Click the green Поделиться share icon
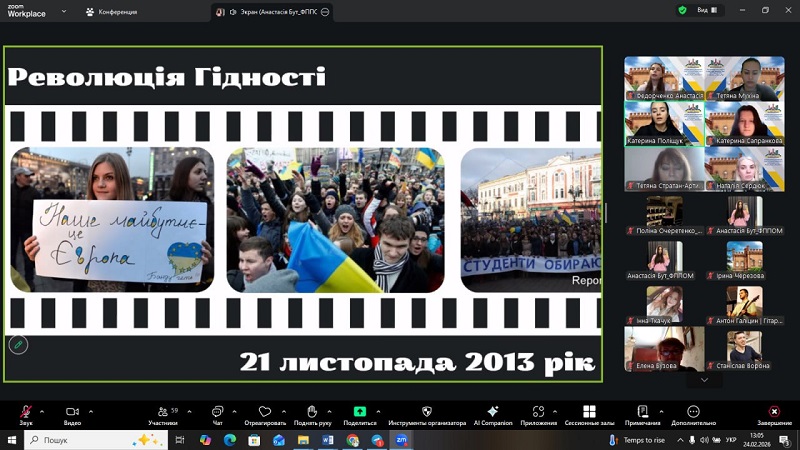Screen dimensions: 800x450 pos(360,412)
